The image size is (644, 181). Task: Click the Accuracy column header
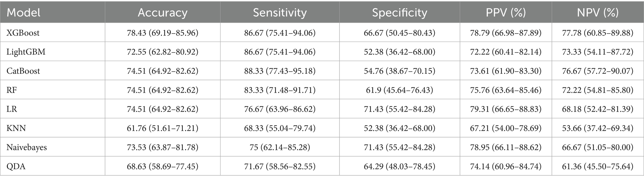163,13
